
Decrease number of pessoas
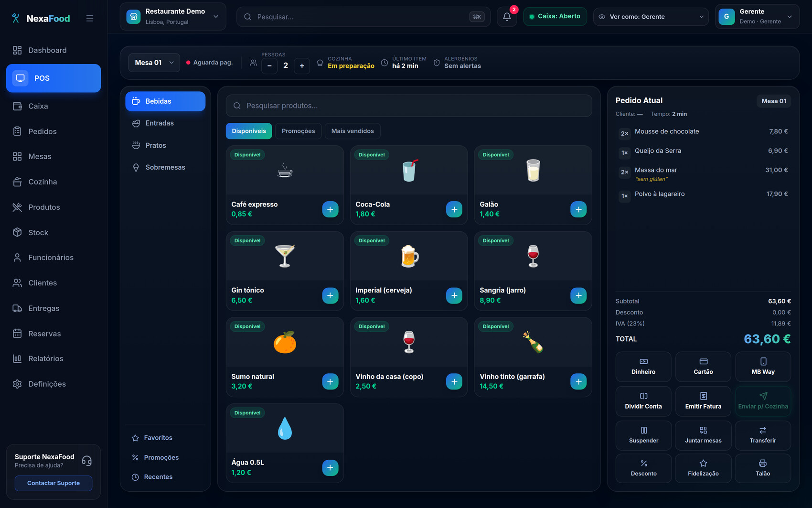click(x=269, y=65)
